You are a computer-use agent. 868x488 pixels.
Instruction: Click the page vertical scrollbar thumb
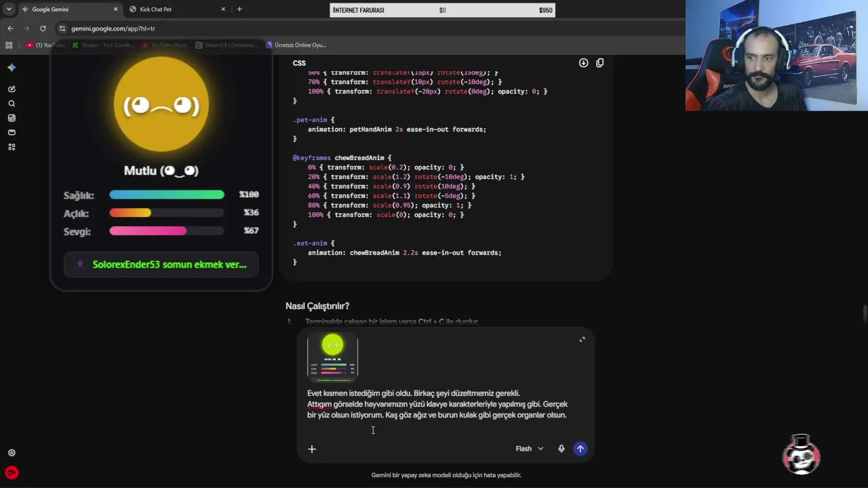pyautogui.click(x=864, y=315)
